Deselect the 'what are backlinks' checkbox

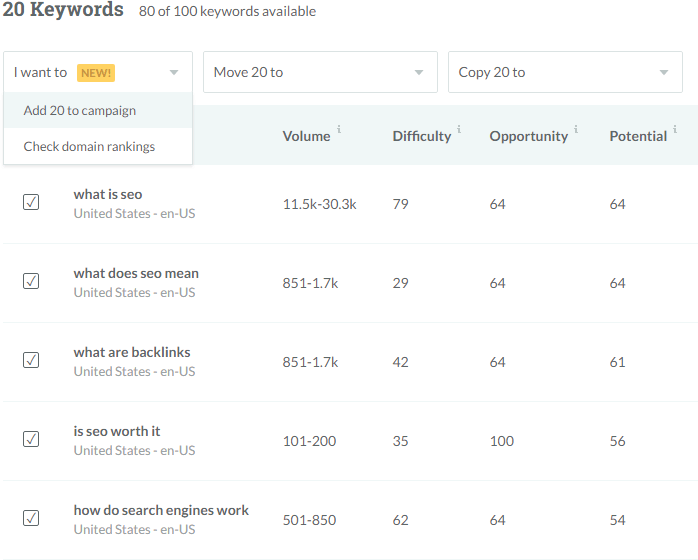[31, 361]
